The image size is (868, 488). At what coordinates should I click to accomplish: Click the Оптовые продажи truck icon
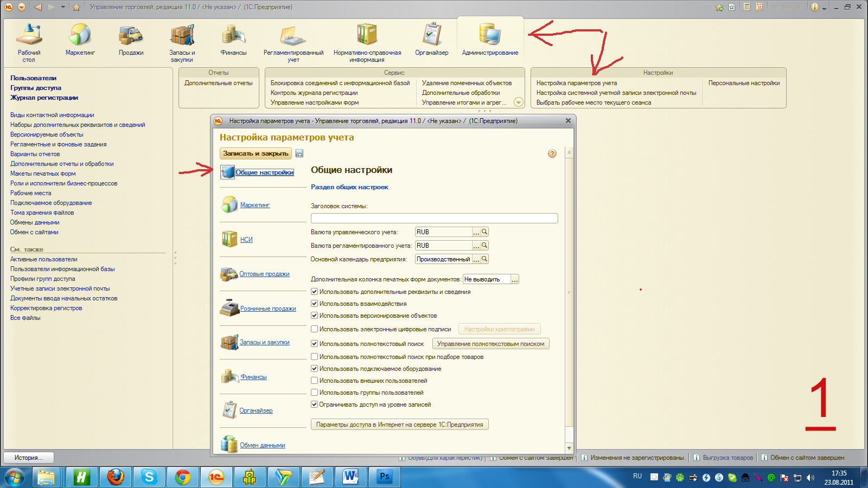click(x=229, y=274)
